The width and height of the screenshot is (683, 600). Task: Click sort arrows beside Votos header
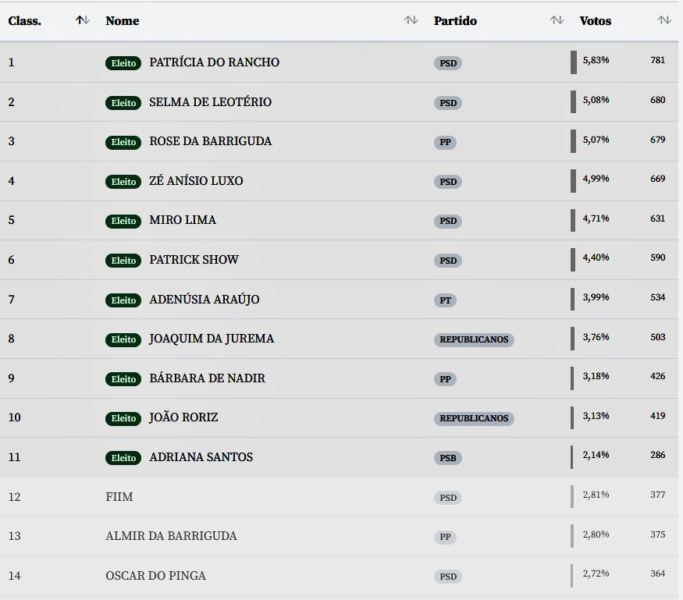664,21
